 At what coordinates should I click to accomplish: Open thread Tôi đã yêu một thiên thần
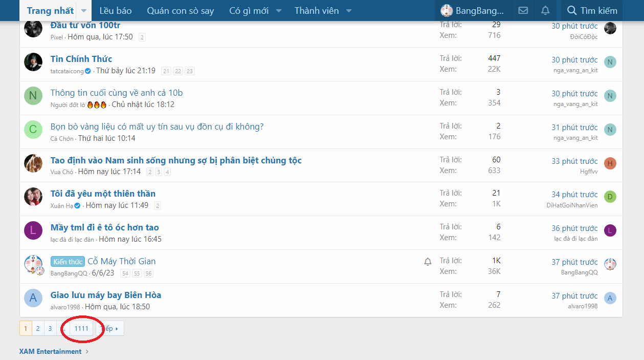pos(103,194)
